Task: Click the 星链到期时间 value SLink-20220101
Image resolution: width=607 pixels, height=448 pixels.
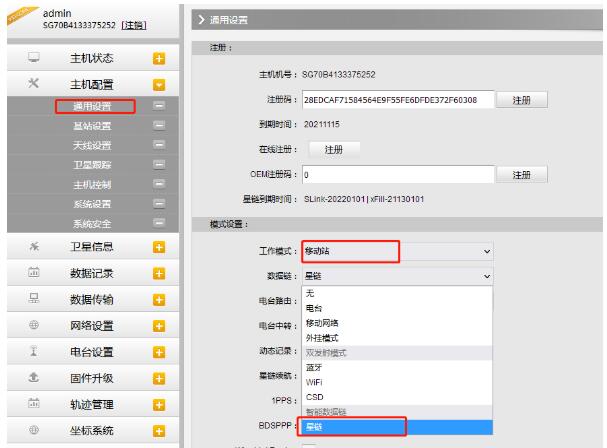Action: point(334,199)
